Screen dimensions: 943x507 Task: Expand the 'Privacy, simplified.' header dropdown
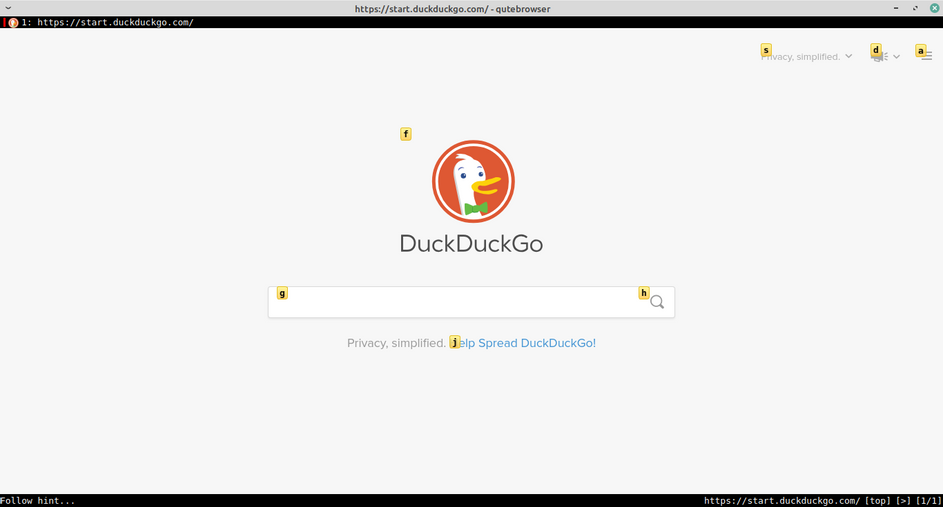click(x=806, y=57)
